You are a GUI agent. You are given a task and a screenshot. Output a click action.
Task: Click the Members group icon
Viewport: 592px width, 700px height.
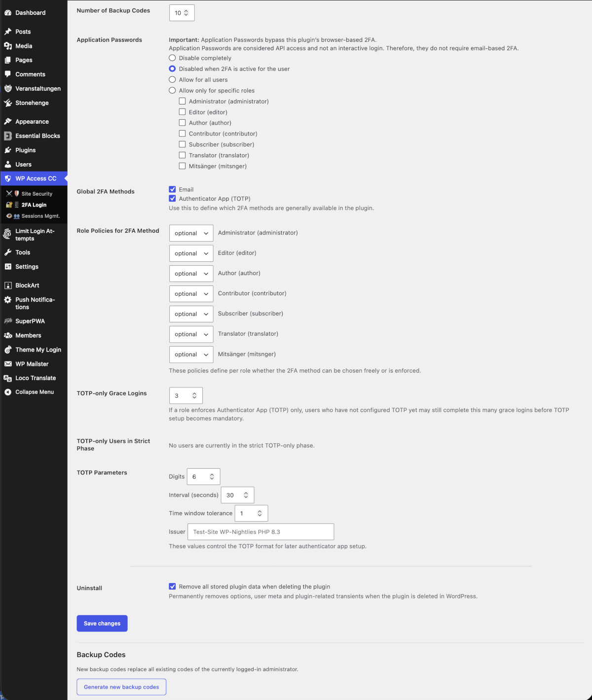pyautogui.click(x=8, y=335)
